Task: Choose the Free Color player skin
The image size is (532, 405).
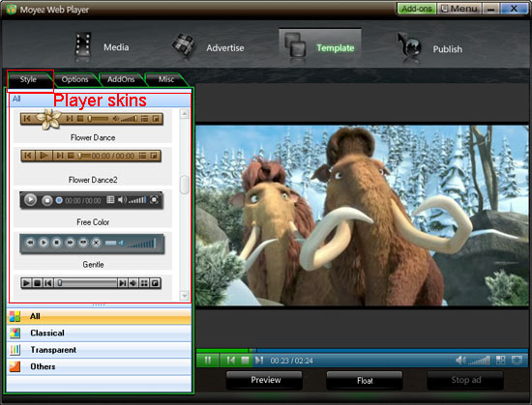Action: pos(92,208)
